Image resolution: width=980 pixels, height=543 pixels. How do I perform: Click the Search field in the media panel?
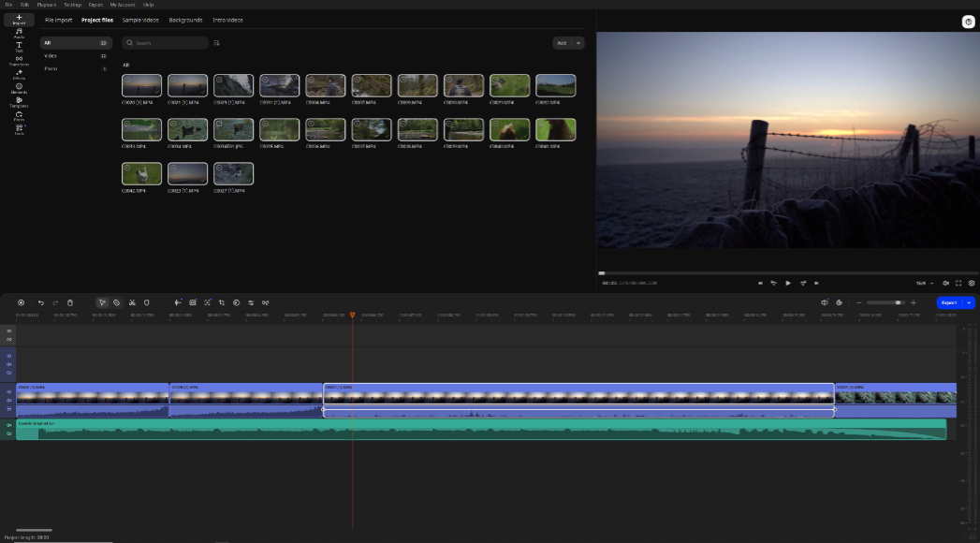click(165, 43)
